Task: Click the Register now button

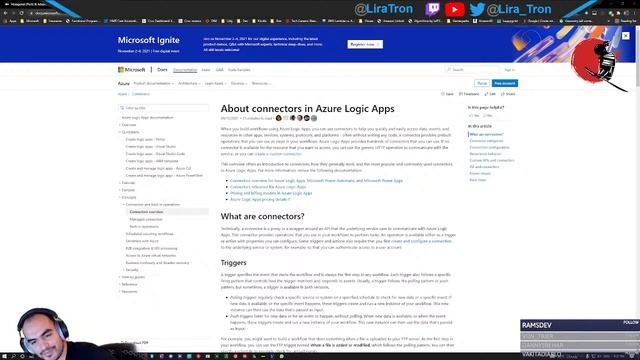Action: coord(365,44)
